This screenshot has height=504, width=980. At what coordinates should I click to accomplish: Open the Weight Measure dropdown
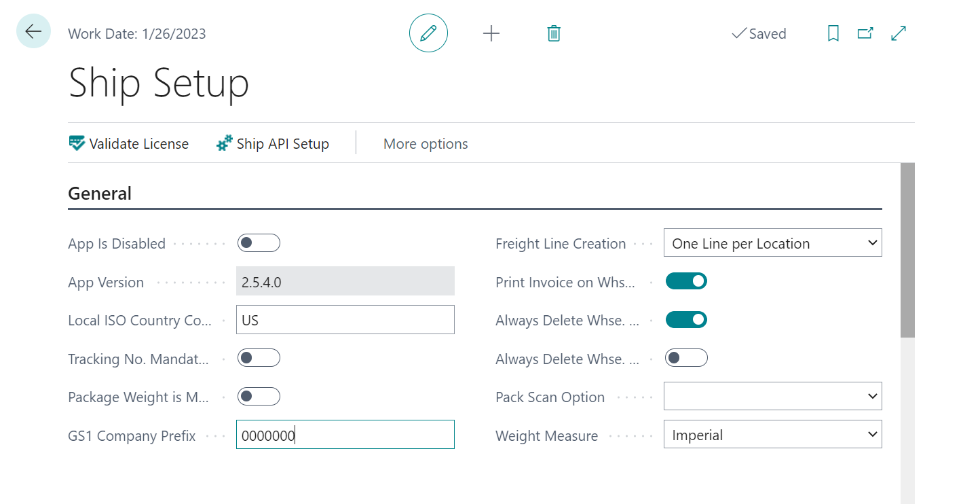[772, 435]
